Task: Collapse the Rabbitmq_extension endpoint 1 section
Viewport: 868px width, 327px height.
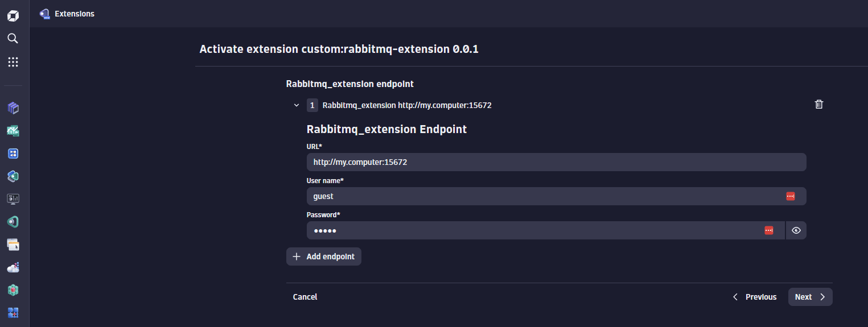Action: tap(297, 105)
